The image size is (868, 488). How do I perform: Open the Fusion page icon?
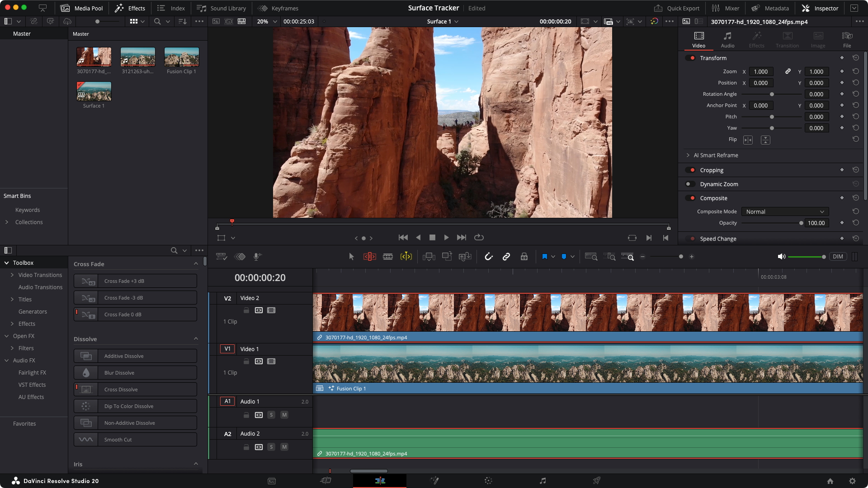pos(434,481)
